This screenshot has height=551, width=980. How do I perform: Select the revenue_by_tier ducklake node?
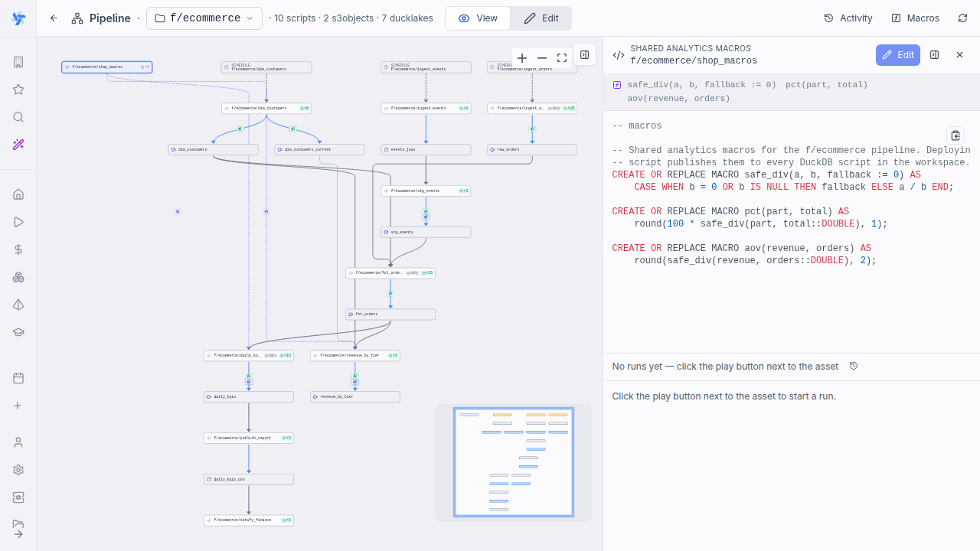[x=355, y=397]
